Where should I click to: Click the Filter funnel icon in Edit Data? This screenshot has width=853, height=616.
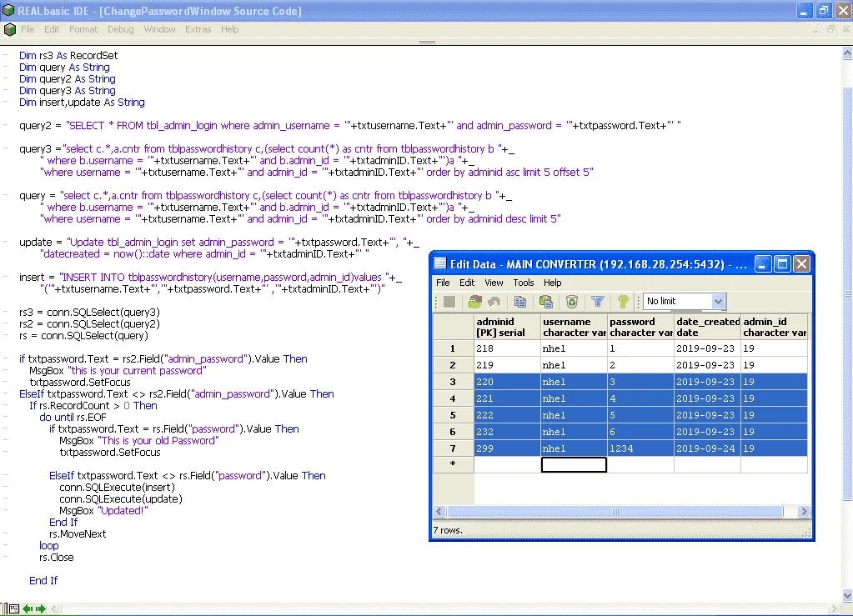click(x=597, y=302)
